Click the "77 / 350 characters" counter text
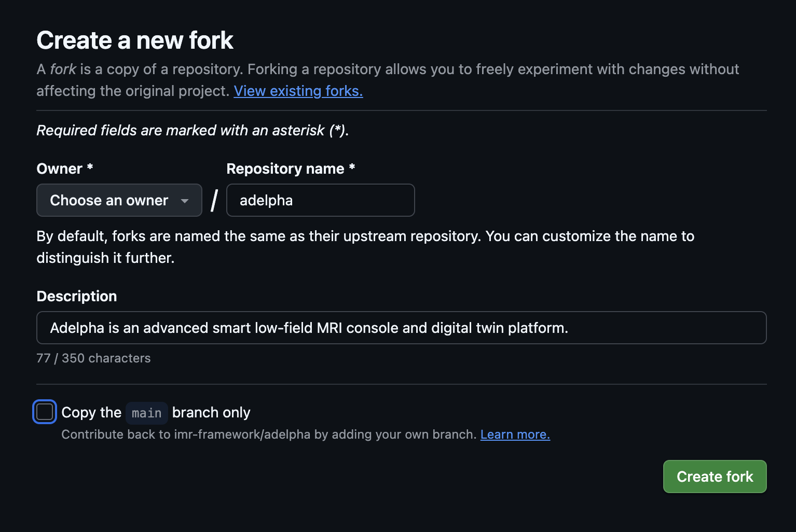The width and height of the screenshot is (796, 532). (93, 358)
